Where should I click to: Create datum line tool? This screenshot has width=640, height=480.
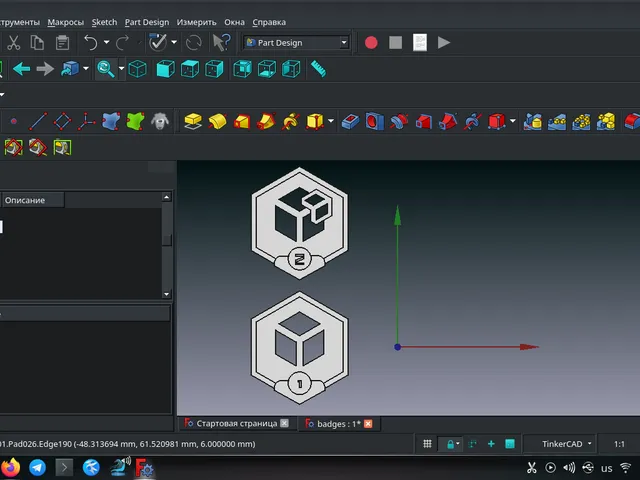pyautogui.click(x=38, y=121)
